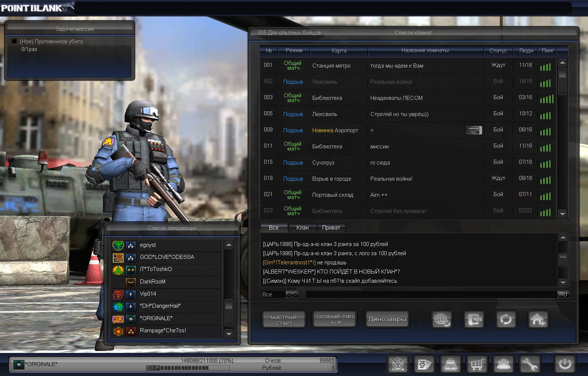Open the PB mission cards icon
This screenshot has height=376, width=588.
tap(424, 364)
